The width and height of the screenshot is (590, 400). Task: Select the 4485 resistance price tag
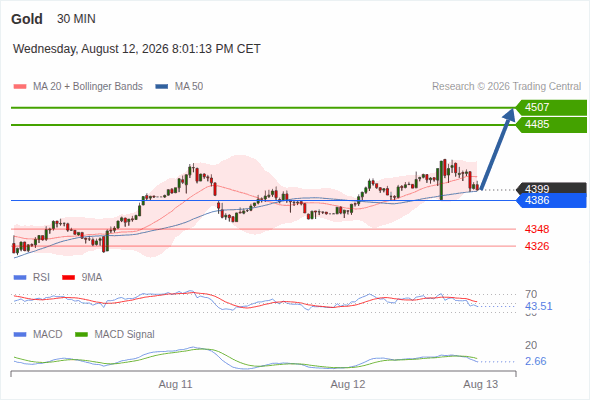click(551, 125)
